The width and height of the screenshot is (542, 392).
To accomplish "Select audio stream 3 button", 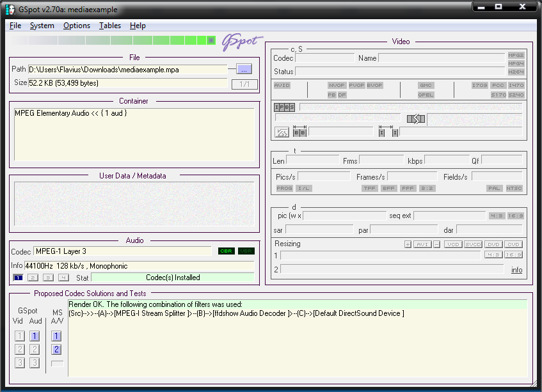I will coord(48,278).
